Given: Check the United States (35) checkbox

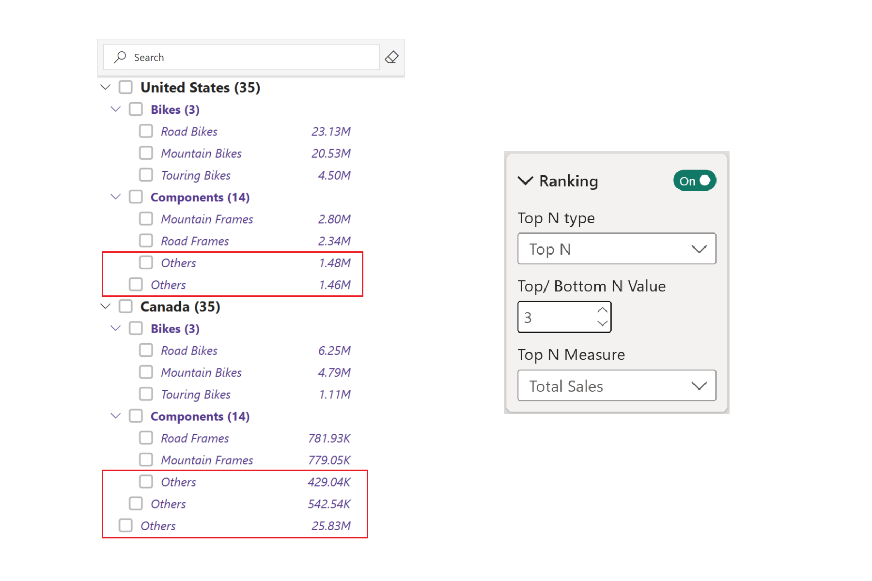Looking at the screenshot, I should pos(126,87).
